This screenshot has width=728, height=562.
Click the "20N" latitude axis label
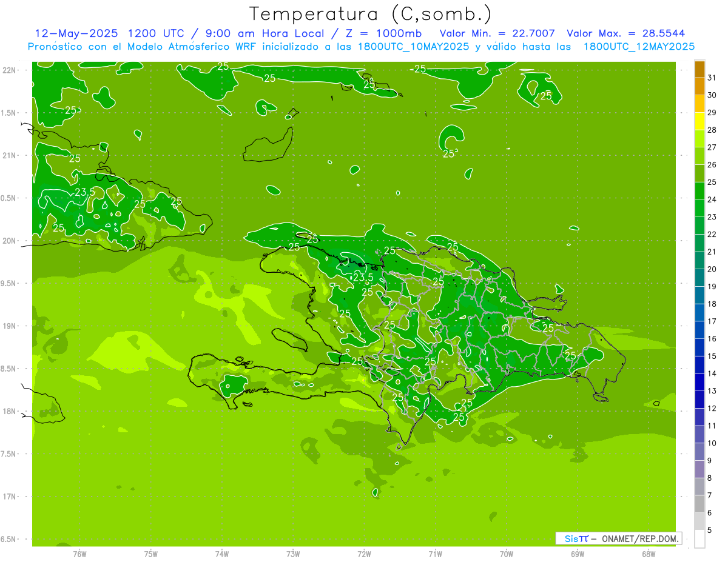[9, 241]
